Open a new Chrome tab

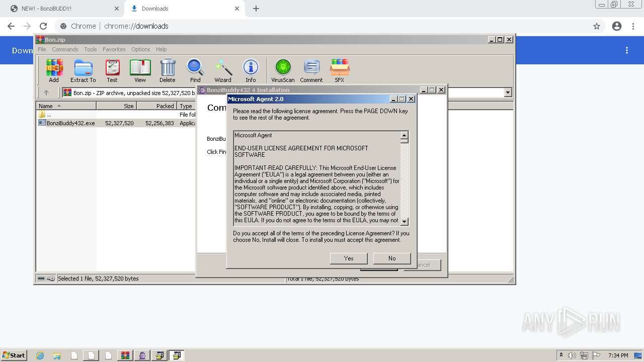pyautogui.click(x=256, y=9)
